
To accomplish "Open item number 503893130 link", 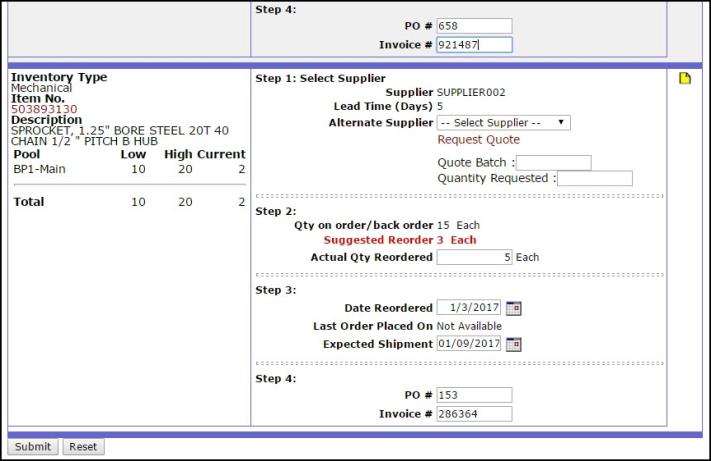I will pos(44,109).
